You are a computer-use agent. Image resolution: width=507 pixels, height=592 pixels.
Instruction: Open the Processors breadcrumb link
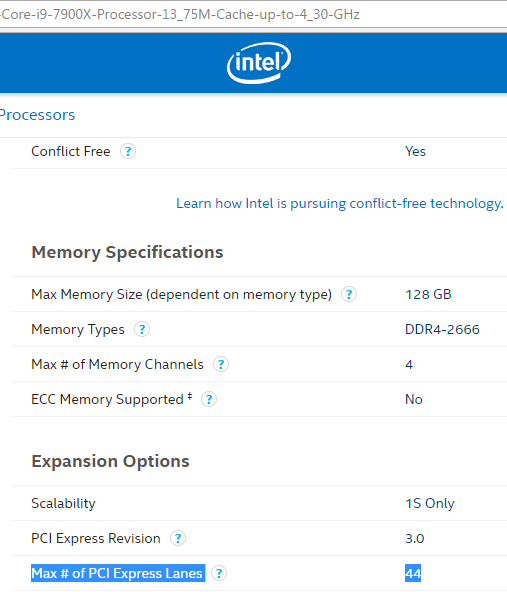coord(37,115)
